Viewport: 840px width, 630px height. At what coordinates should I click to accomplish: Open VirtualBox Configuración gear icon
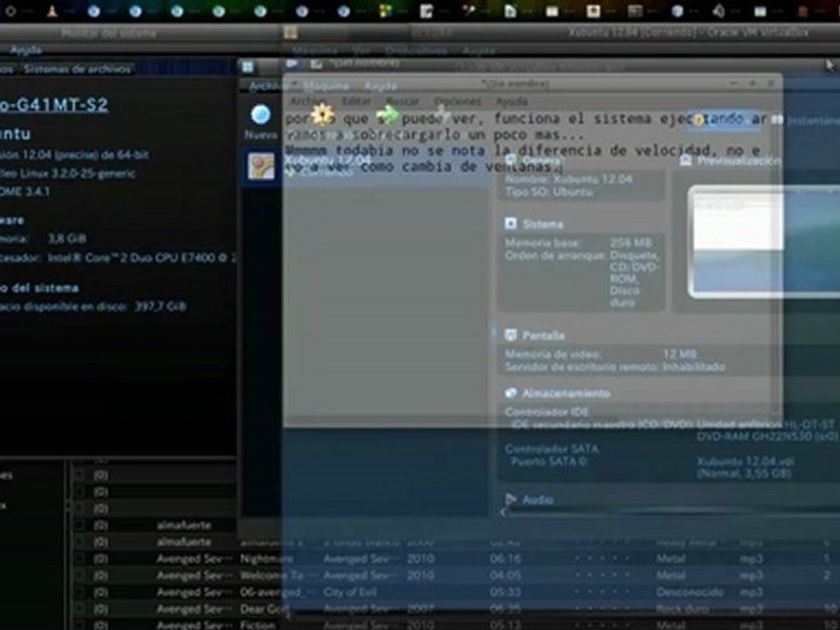point(322,114)
